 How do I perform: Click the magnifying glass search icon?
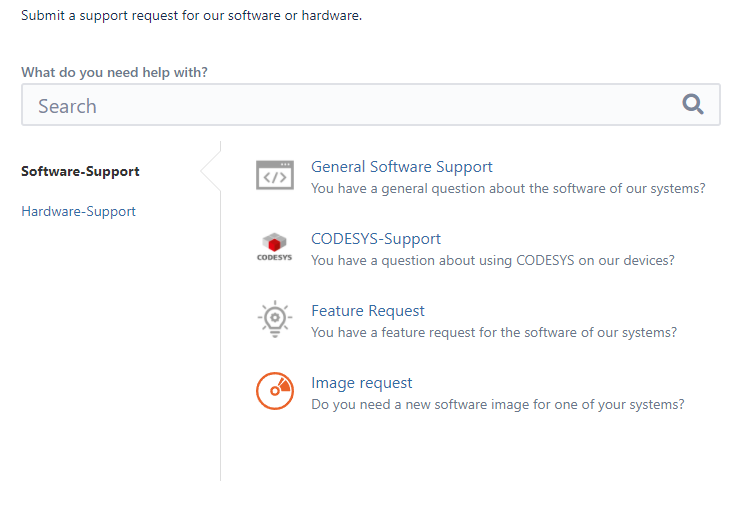pos(693,104)
